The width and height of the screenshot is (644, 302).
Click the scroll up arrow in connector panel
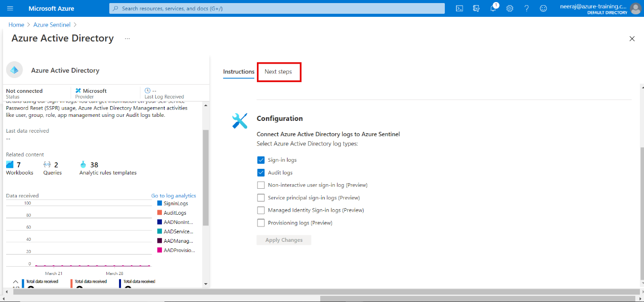pos(206,106)
